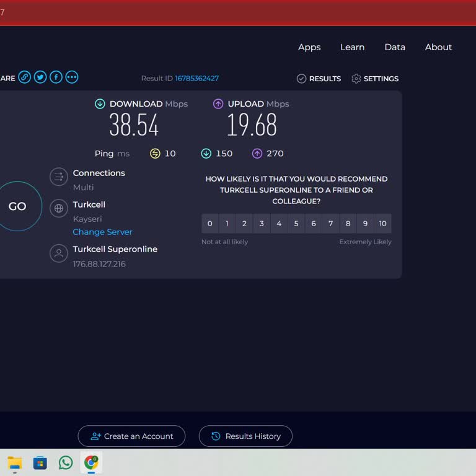Image resolution: width=476 pixels, height=476 pixels.
Task: Share result on Twitter icon
Action: (40, 77)
